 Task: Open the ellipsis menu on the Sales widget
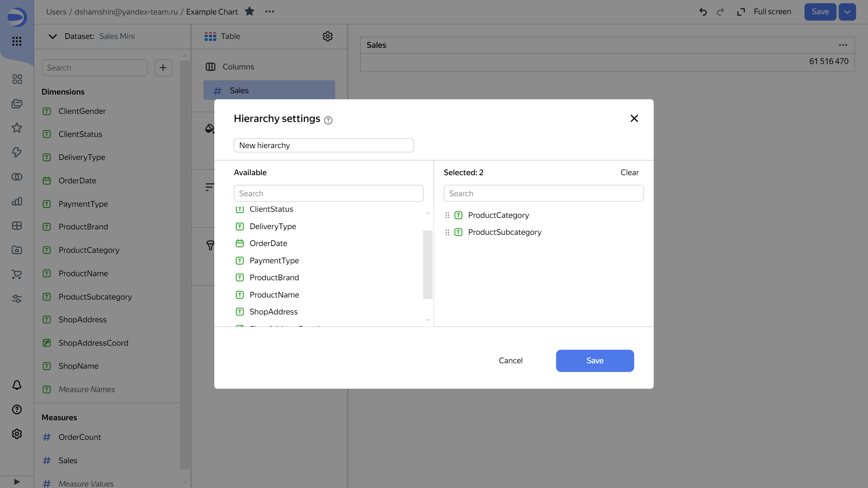coord(843,45)
